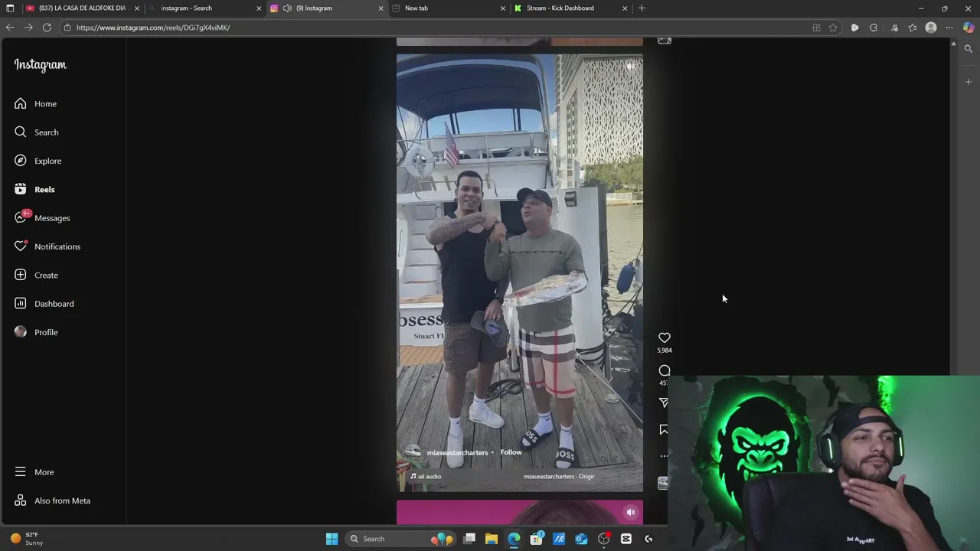Mute the Instagram tab audio icon

287,8
